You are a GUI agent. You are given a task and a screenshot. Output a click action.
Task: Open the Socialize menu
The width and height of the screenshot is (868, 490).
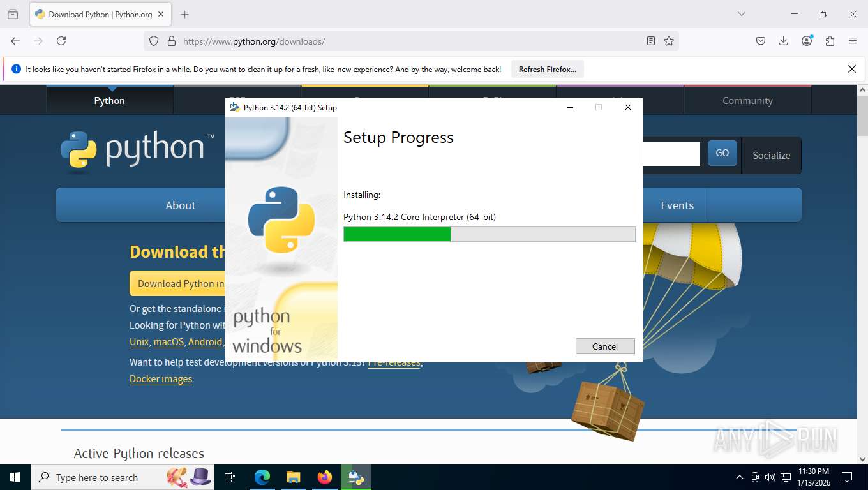click(x=771, y=155)
